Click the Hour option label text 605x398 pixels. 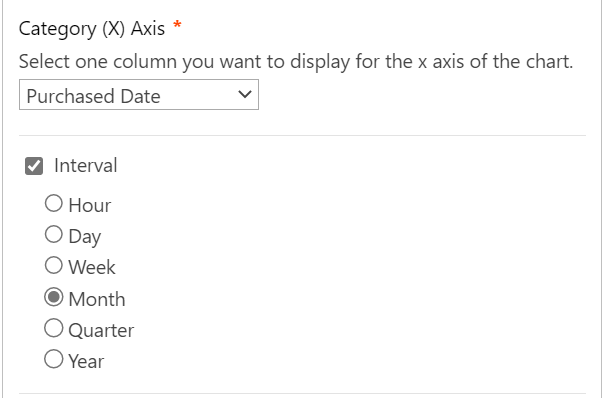[90, 205]
